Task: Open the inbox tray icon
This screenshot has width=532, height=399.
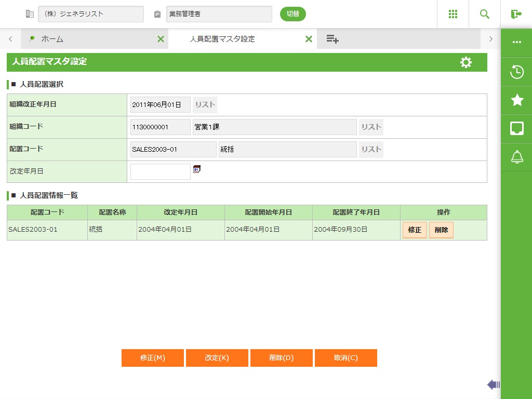Action: [516, 128]
